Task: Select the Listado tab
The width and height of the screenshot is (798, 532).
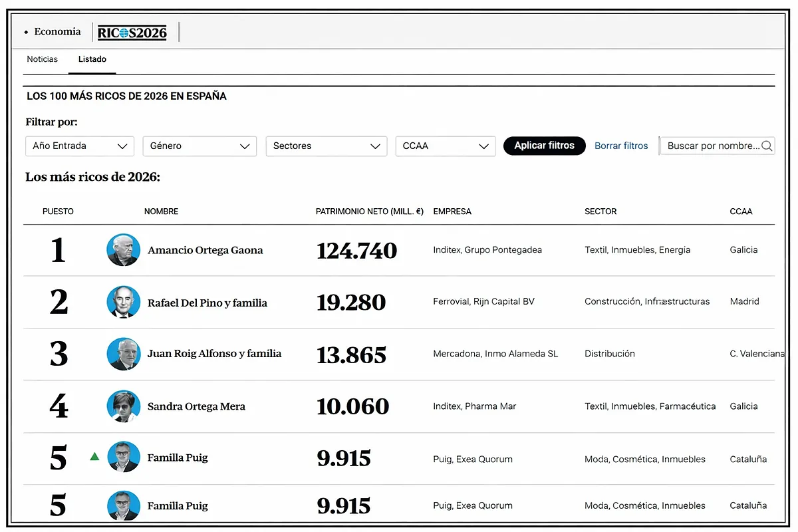Action: 92,59
